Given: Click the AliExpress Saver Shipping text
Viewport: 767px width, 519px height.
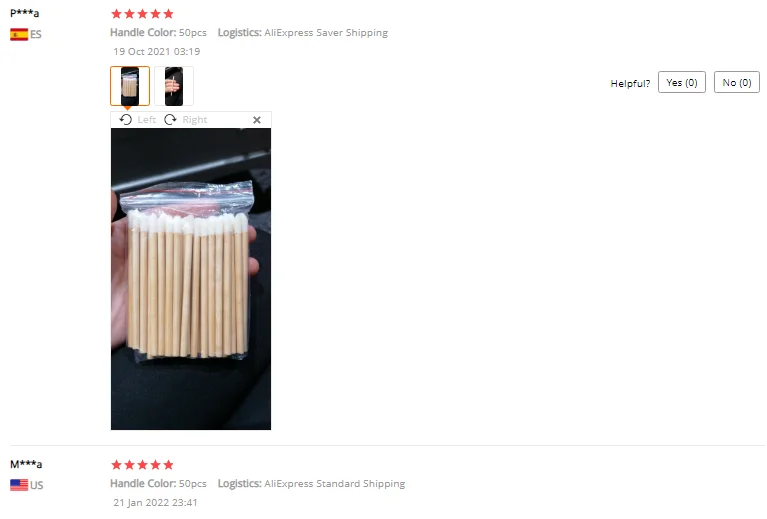Looking at the screenshot, I should pyautogui.click(x=326, y=33).
